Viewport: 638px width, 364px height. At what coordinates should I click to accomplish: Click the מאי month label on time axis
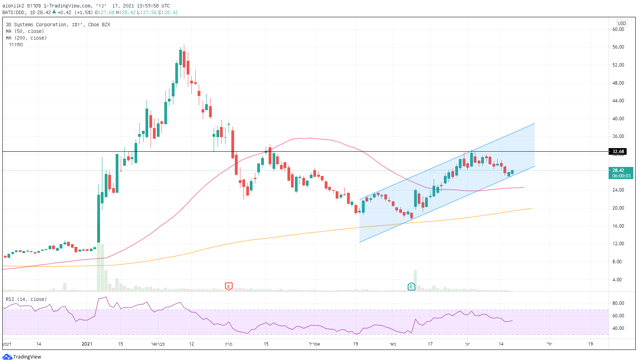point(393,344)
